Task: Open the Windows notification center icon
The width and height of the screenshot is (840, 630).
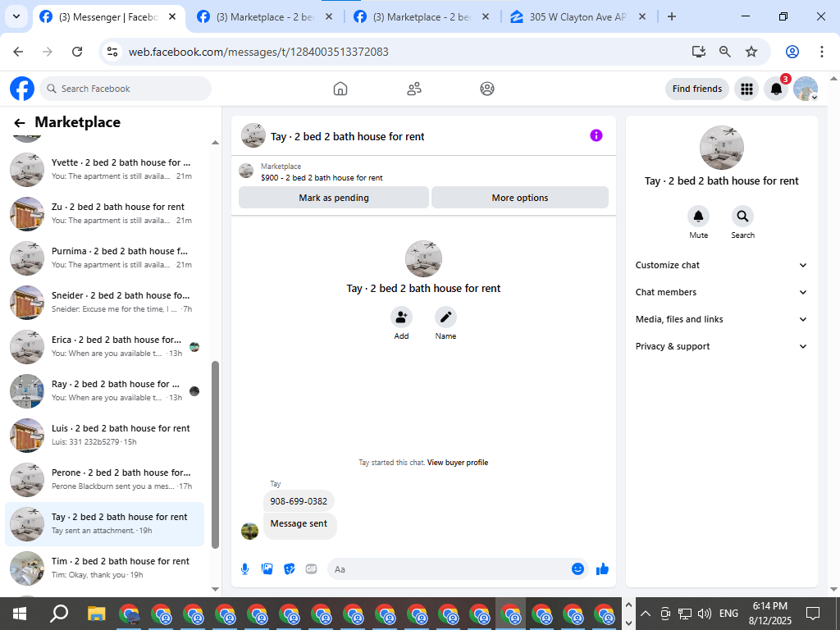Action: [x=813, y=614]
